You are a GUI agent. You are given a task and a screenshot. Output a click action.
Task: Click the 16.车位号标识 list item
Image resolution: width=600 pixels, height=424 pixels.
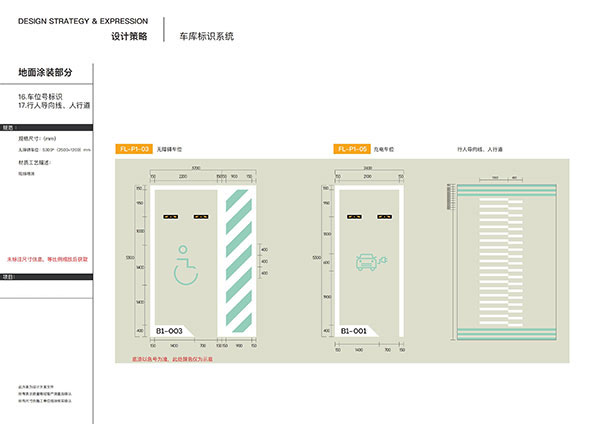40,97
